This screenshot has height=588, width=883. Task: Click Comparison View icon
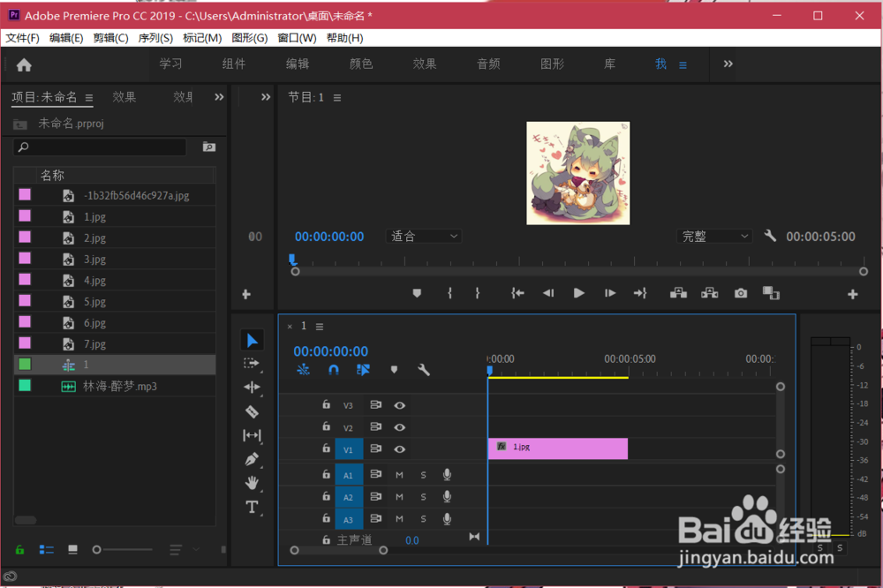click(771, 293)
